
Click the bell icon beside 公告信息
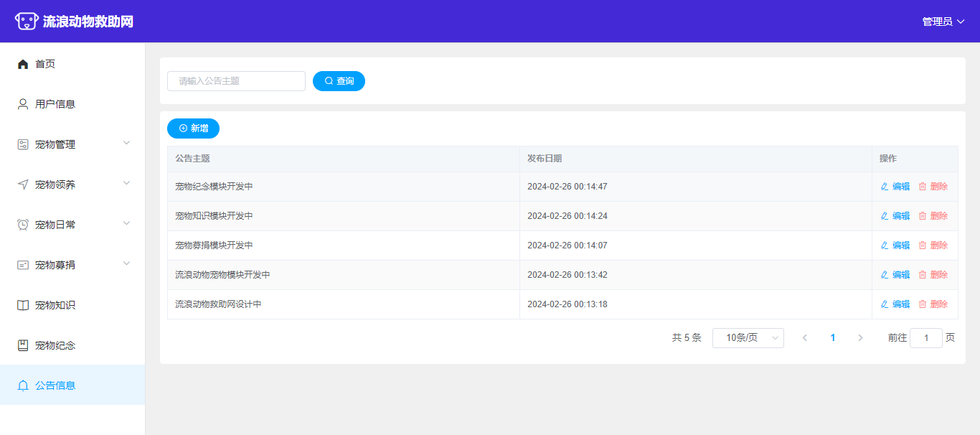pyautogui.click(x=23, y=385)
